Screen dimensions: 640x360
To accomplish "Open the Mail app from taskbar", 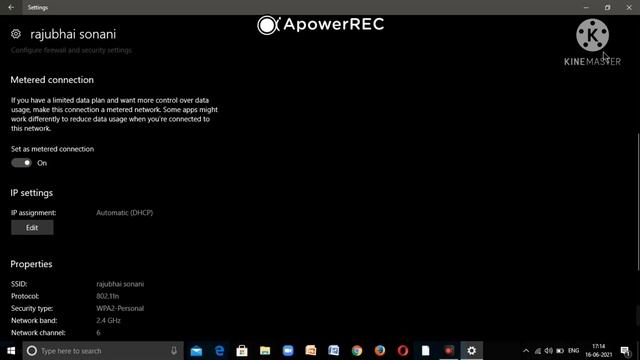I will click(x=196, y=351).
